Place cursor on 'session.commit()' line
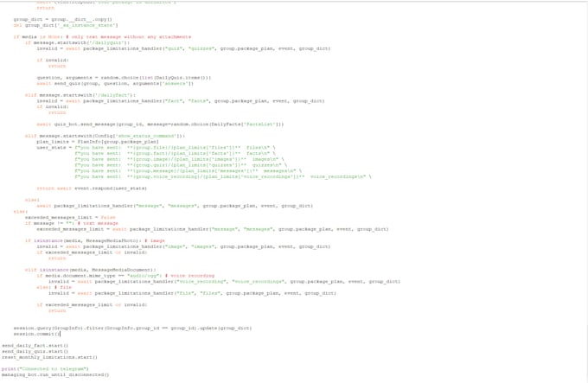This screenshot has height=383, width=588. pyautogui.click(x=36, y=334)
